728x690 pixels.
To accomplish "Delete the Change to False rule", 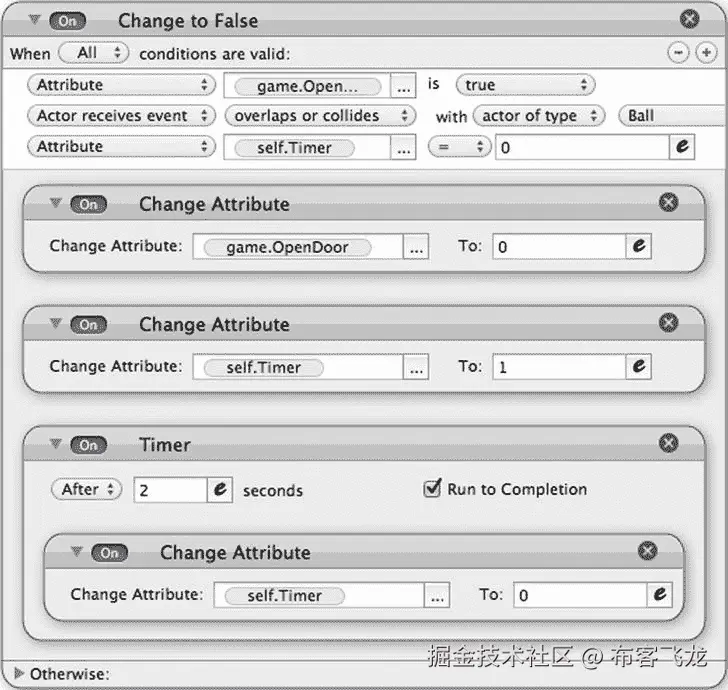I will tap(689, 19).
